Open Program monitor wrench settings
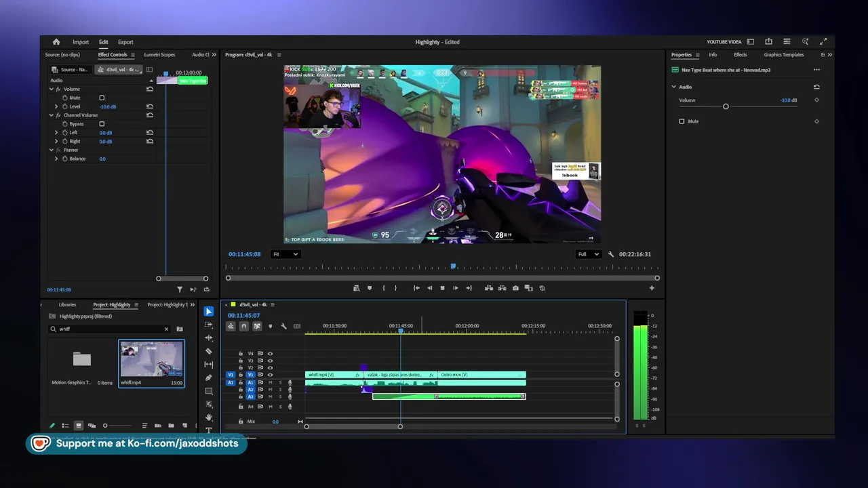 point(611,254)
